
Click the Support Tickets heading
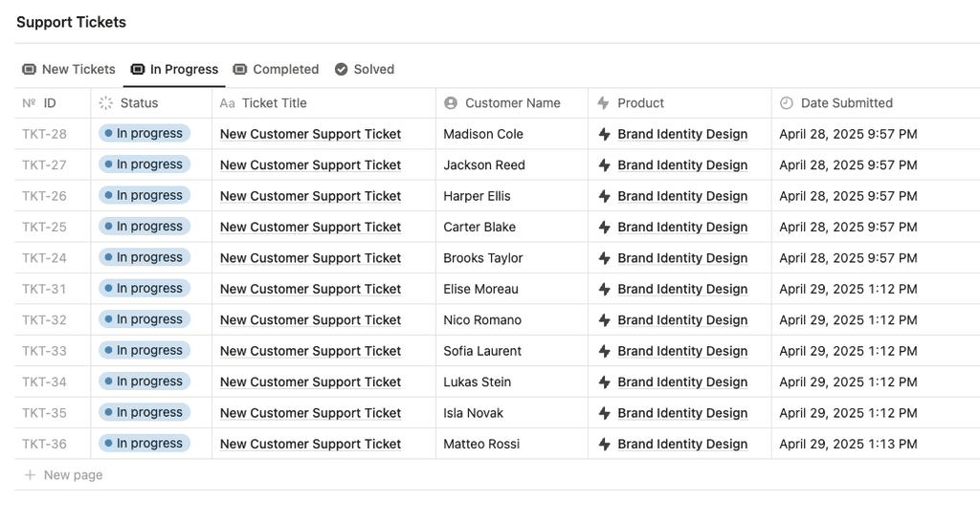(x=71, y=23)
